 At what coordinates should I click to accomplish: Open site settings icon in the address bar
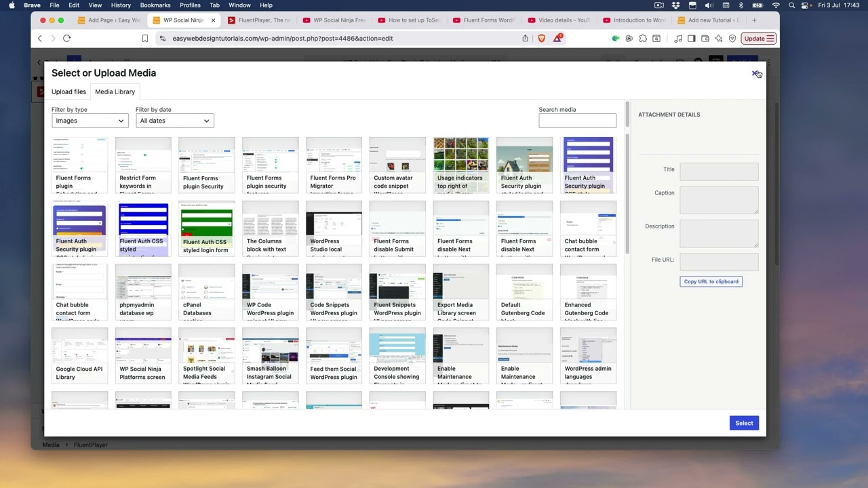pyautogui.click(x=162, y=39)
